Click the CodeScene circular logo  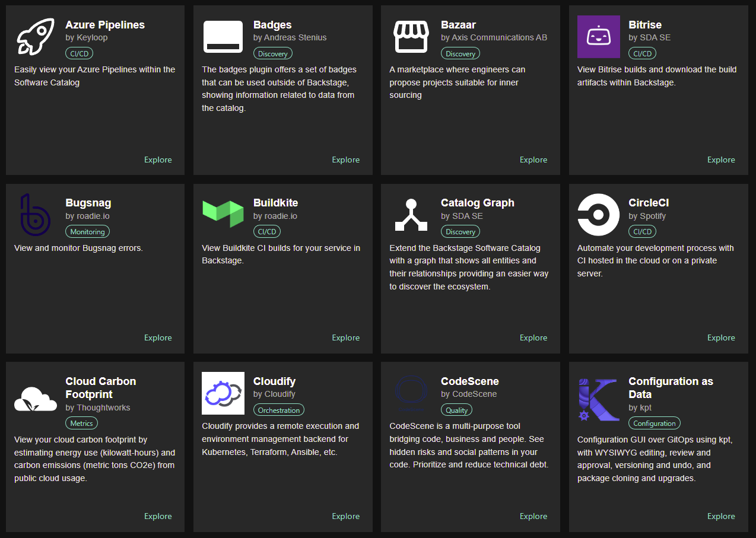[x=411, y=393]
